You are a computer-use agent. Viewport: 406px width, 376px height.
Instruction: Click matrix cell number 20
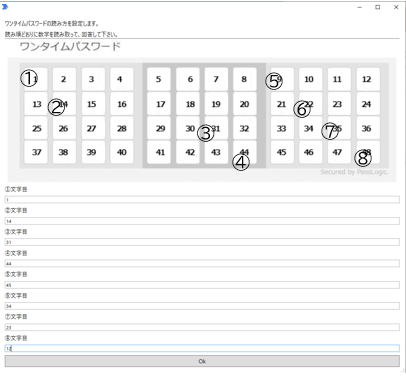pos(245,104)
